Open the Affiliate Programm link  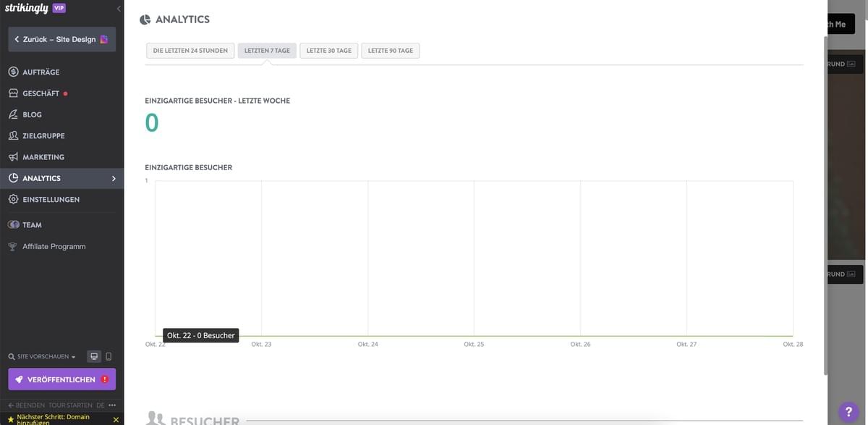(54, 246)
